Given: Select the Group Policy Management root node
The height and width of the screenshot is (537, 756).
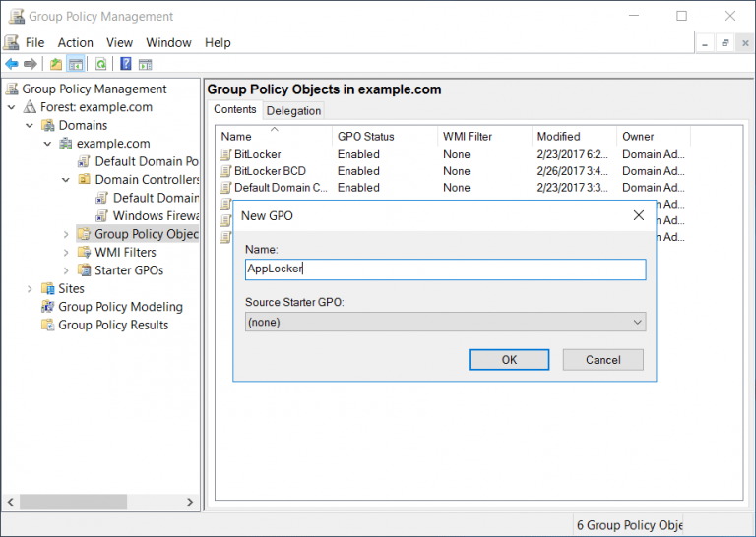Looking at the screenshot, I should (94, 89).
